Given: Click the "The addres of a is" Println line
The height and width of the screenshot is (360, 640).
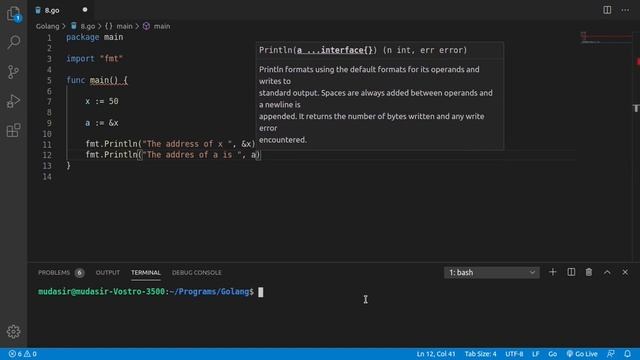Looking at the screenshot, I should 173,155.
